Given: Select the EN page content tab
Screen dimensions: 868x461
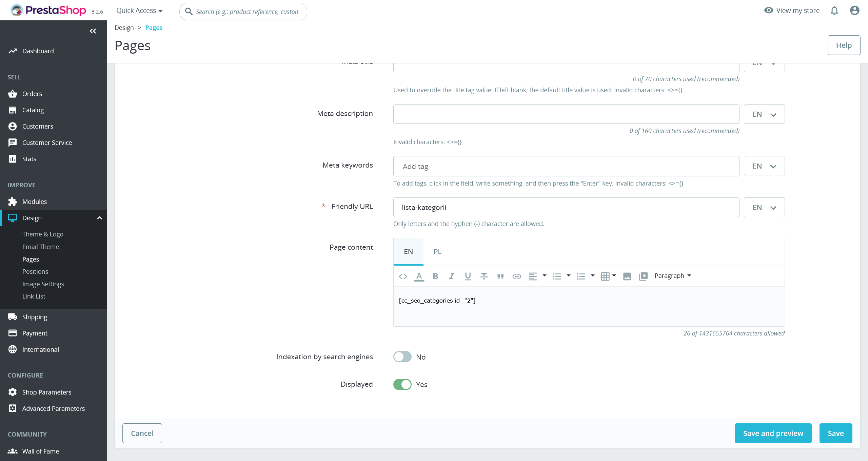Looking at the screenshot, I should [x=408, y=252].
